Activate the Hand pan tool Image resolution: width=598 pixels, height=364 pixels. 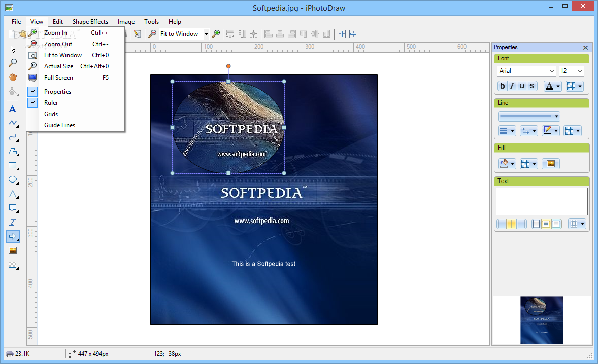coord(13,77)
